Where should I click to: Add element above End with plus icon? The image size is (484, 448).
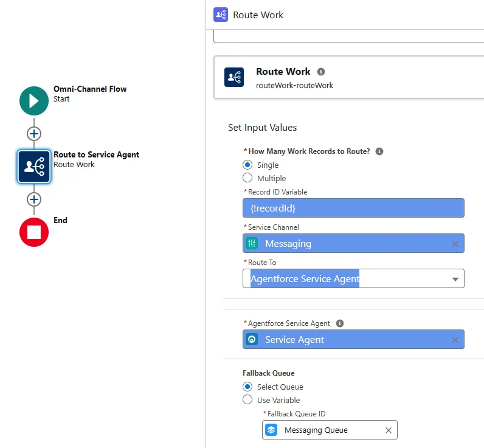[x=34, y=199]
